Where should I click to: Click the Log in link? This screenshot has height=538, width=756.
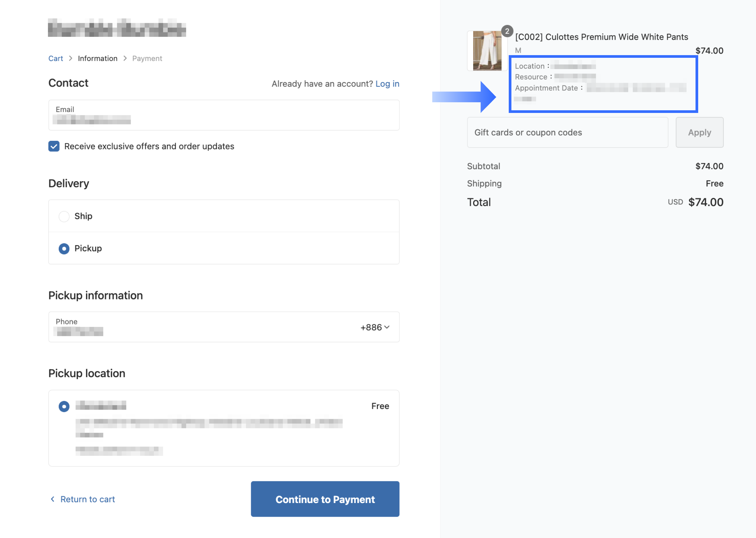[387, 84]
